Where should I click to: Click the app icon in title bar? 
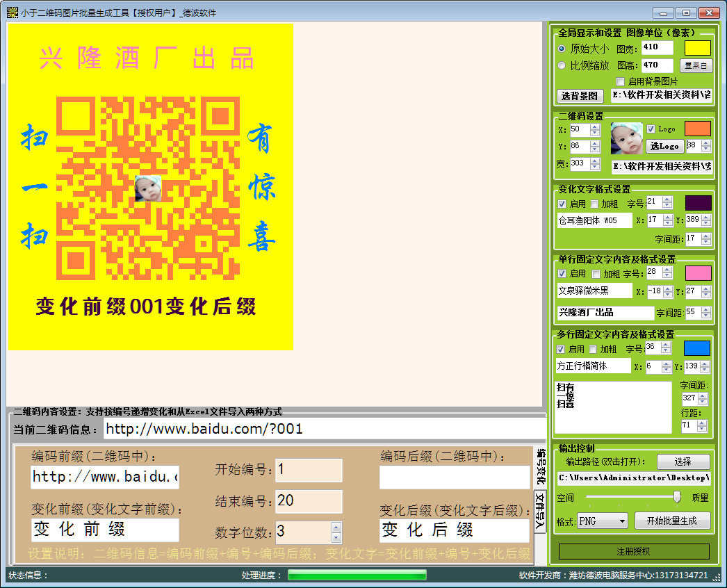pos(12,13)
